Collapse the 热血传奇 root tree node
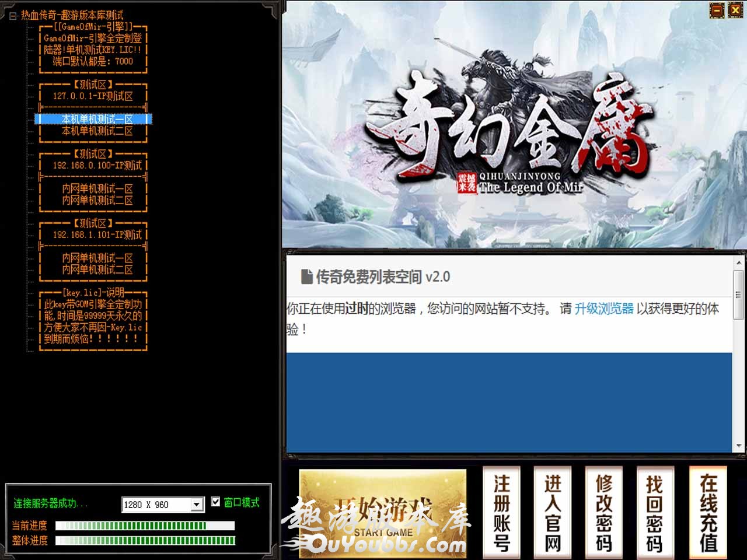The height and width of the screenshot is (560, 747). [x=13, y=16]
